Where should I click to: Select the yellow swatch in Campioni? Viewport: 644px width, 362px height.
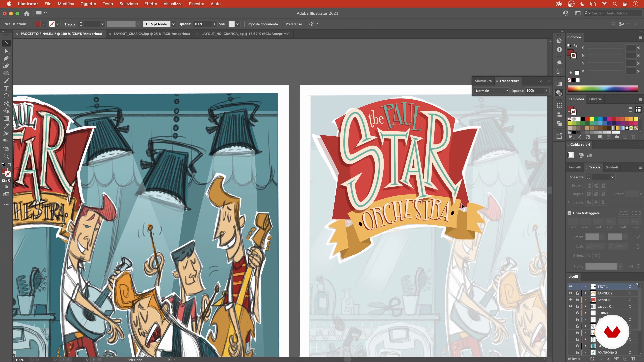(592, 119)
